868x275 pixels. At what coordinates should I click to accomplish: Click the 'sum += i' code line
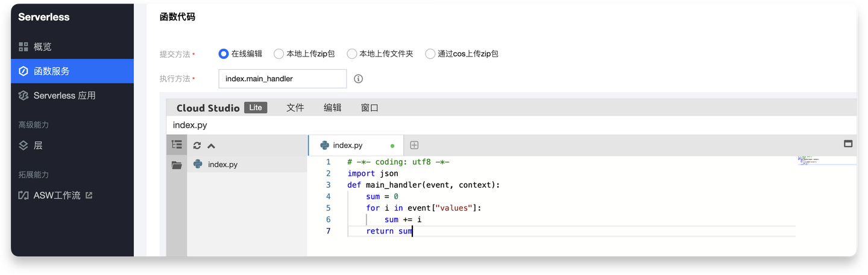[x=403, y=220]
